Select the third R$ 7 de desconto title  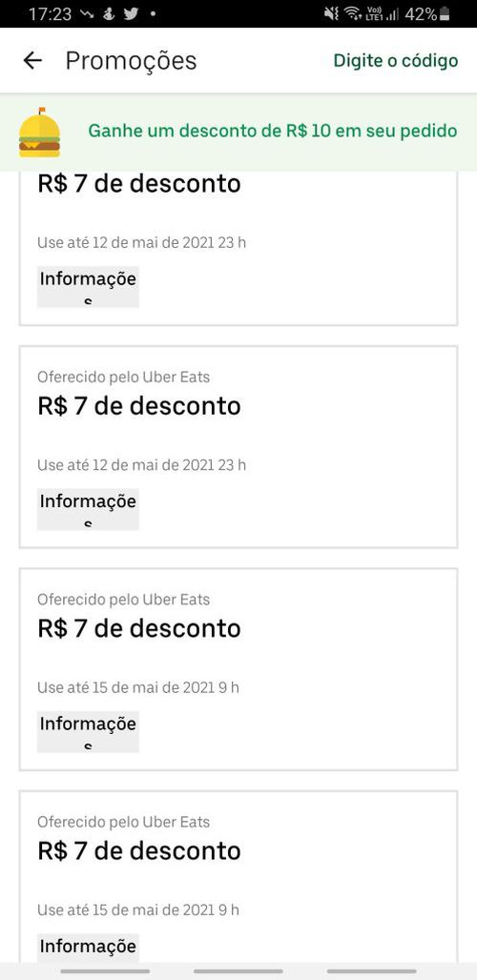(x=138, y=628)
